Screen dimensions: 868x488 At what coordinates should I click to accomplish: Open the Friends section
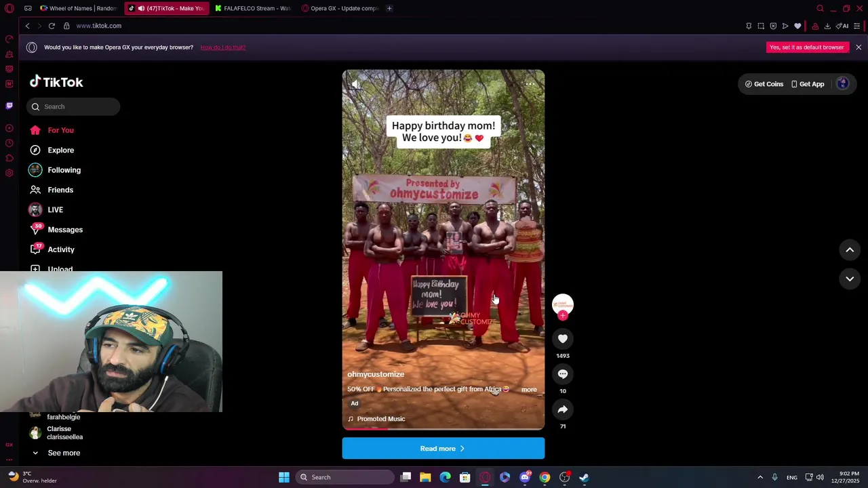(52, 190)
